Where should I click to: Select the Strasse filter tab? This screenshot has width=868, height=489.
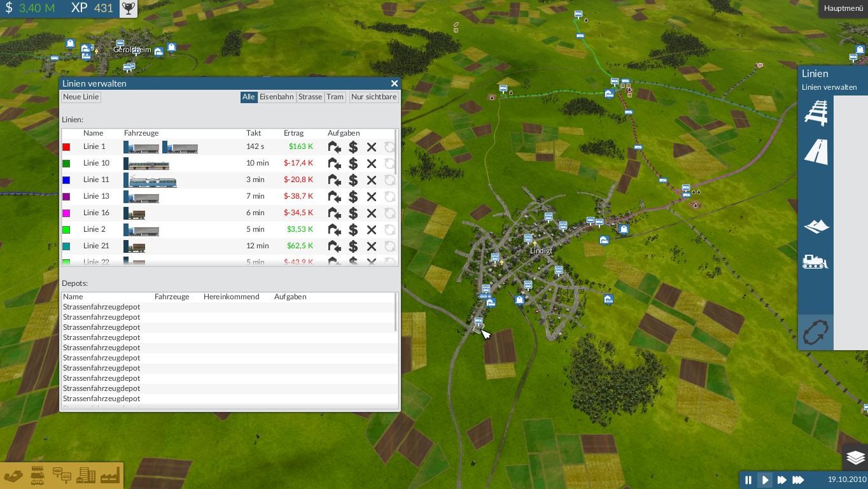pos(310,97)
